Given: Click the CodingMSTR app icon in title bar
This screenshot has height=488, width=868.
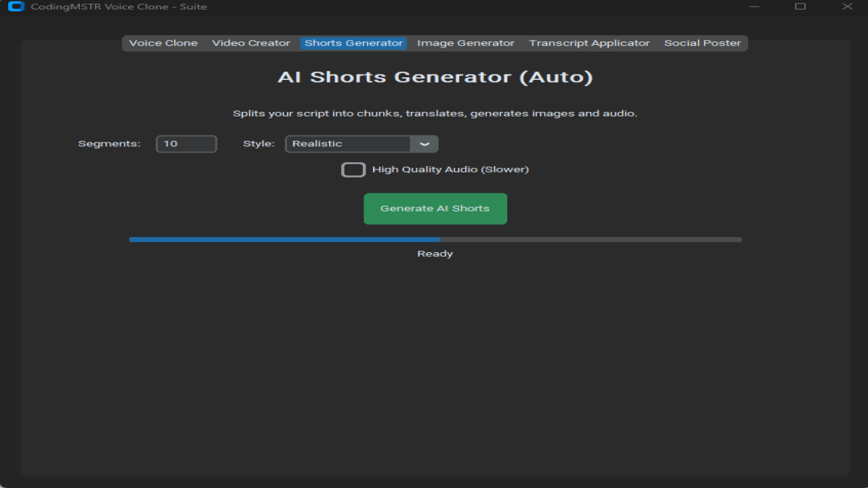Looking at the screenshot, I should coord(16,7).
